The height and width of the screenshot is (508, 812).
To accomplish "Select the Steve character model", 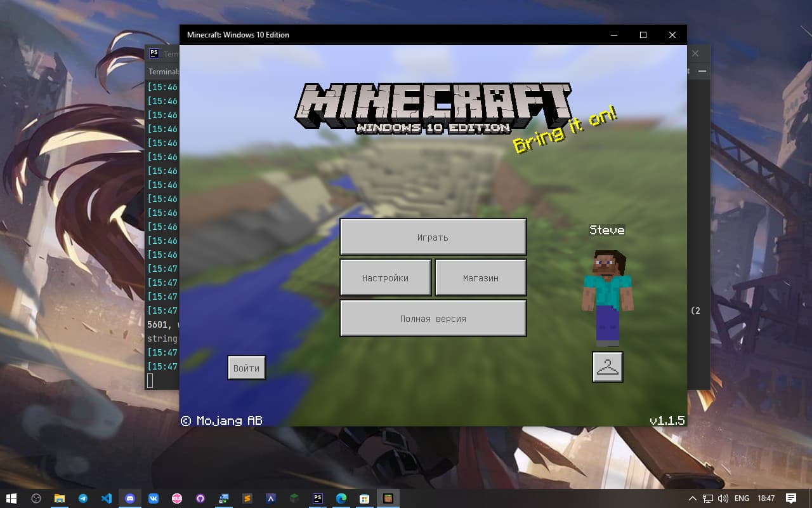I will tap(607, 297).
